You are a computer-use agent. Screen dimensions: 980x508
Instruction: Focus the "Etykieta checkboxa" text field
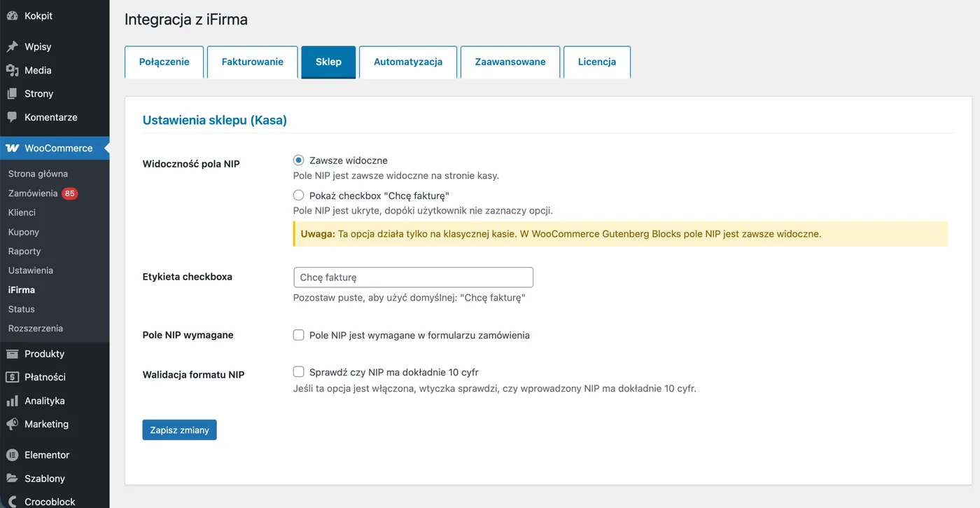[414, 277]
